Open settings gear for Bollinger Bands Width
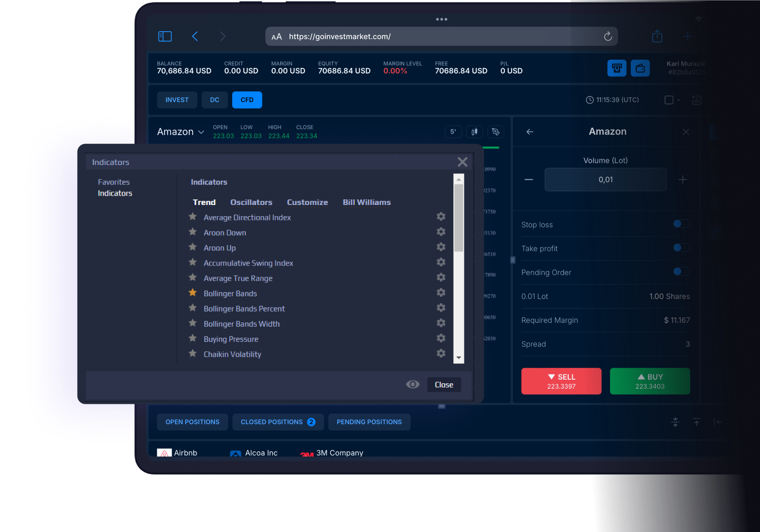Viewport: 760px width, 532px height. (441, 323)
